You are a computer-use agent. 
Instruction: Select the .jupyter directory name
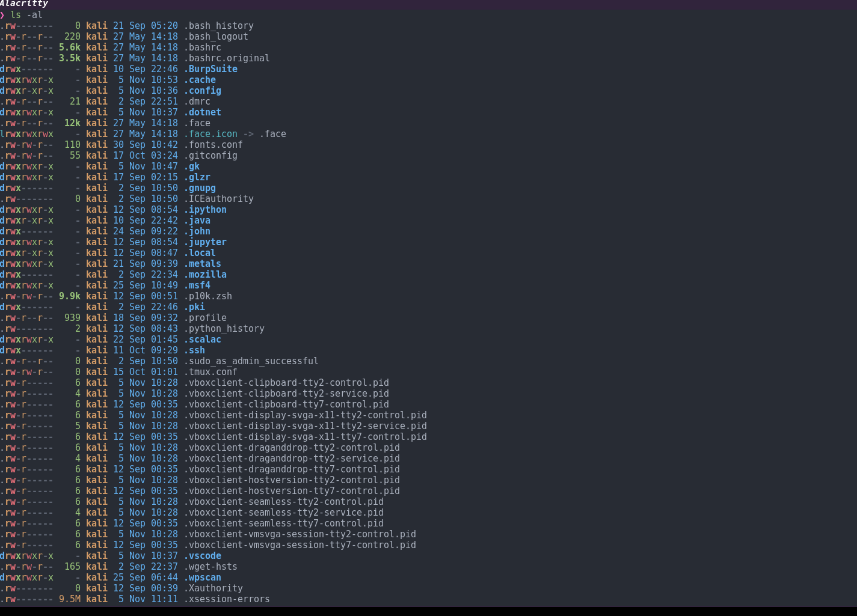pos(205,242)
